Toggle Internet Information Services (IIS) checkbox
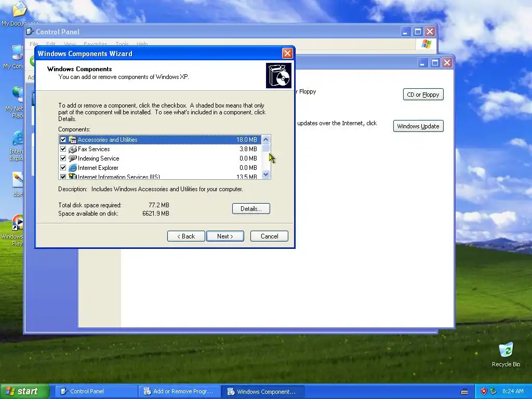 pos(63,177)
